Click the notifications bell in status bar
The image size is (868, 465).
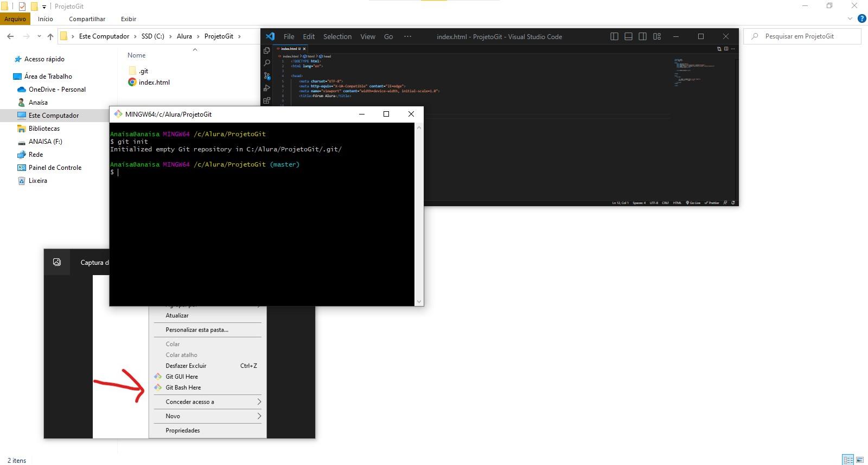tap(733, 202)
